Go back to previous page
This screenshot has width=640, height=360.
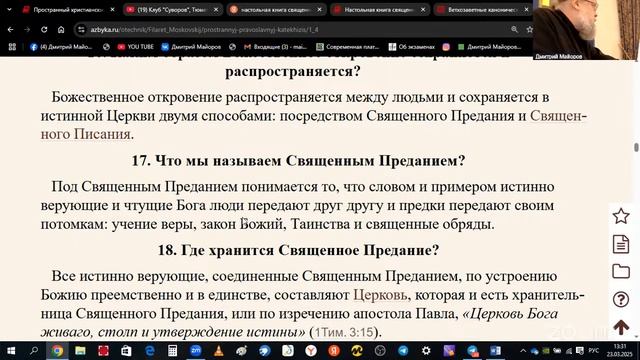coord(10,29)
